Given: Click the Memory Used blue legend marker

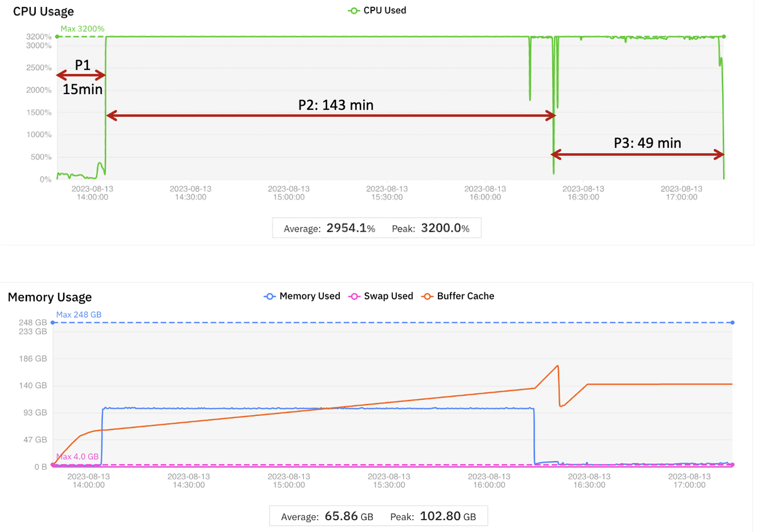Looking at the screenshot, I should click(270, 297).
